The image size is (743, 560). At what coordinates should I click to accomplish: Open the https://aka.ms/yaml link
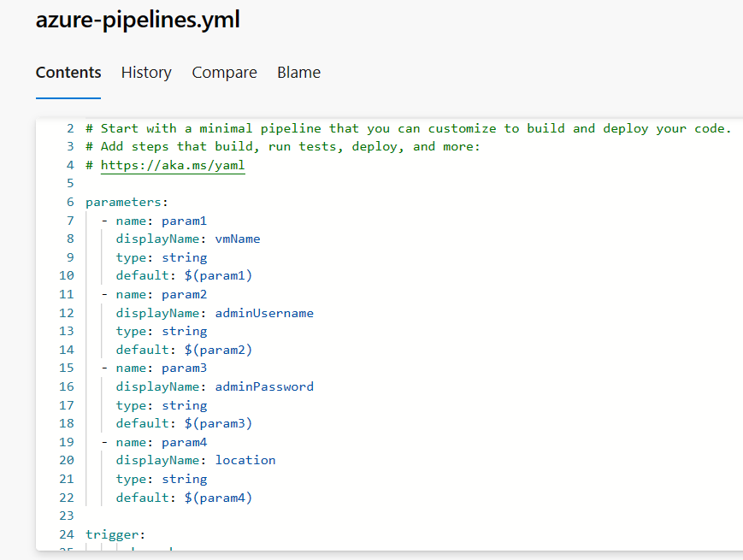pyautogui.click(x=173, y=165)
